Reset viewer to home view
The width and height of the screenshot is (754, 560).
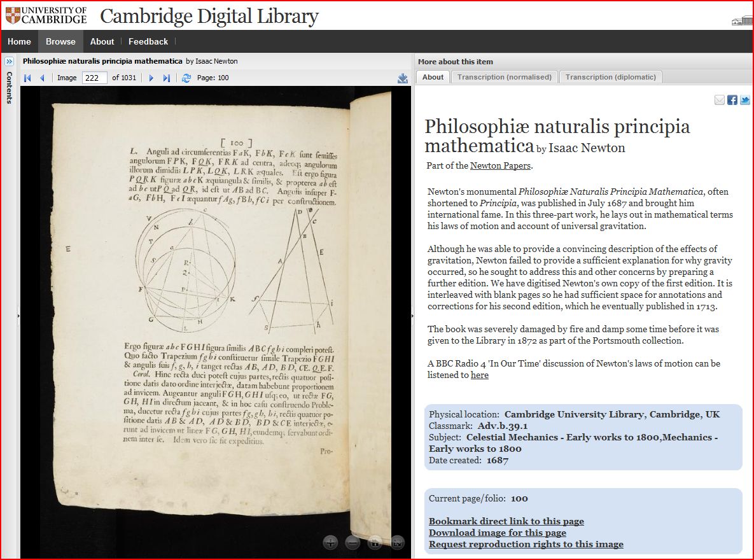(375, 543)
